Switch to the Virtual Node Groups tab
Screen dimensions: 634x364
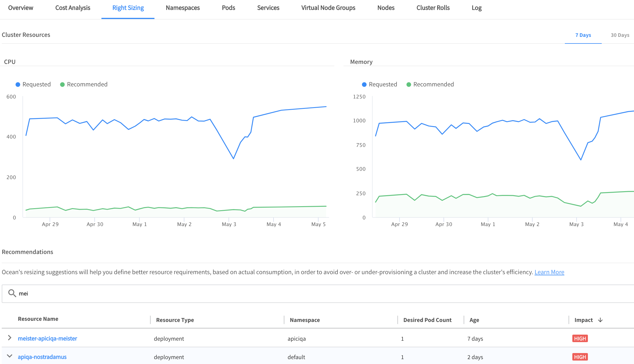[328, 8]
